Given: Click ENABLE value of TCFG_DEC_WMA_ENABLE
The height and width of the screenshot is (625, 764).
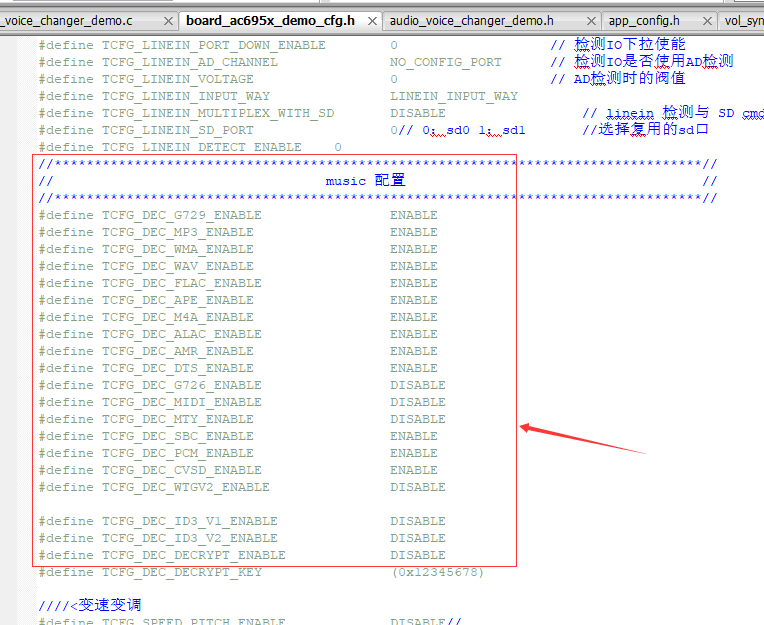Looking at the screenshot, I should pyautogui.click(x=414, y=249).
